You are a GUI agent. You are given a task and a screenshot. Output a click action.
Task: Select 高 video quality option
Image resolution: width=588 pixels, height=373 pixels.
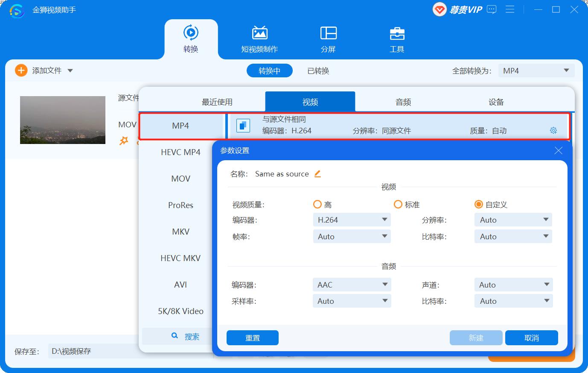[317, 205]
